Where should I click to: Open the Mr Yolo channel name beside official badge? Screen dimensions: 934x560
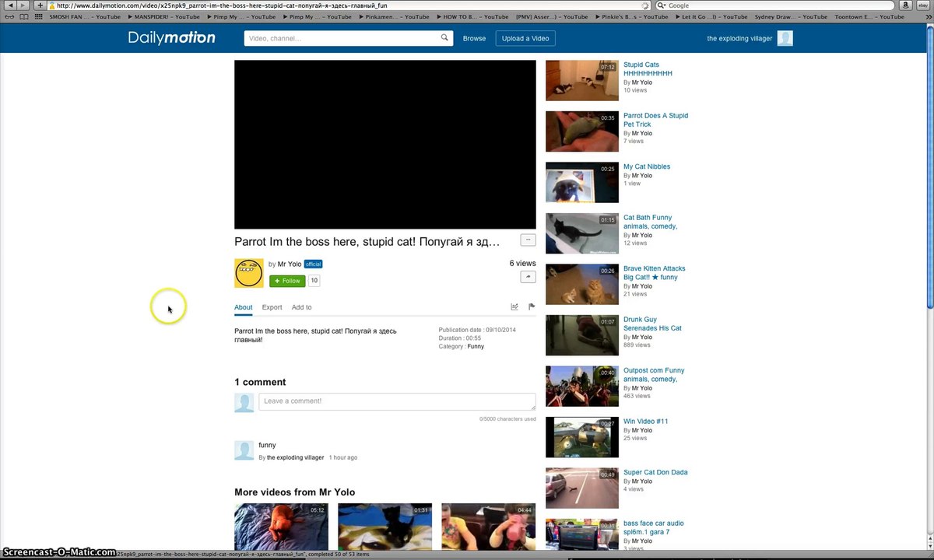tap(290, 264)
